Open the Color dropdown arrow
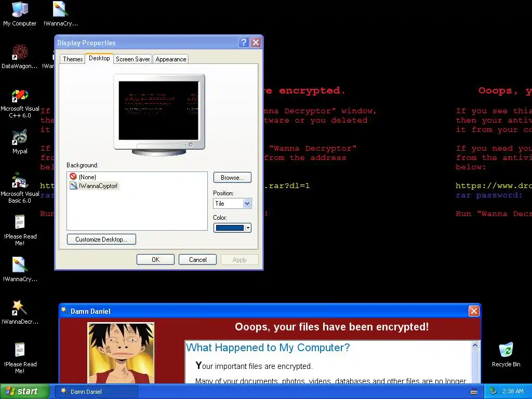 [248, 228]
